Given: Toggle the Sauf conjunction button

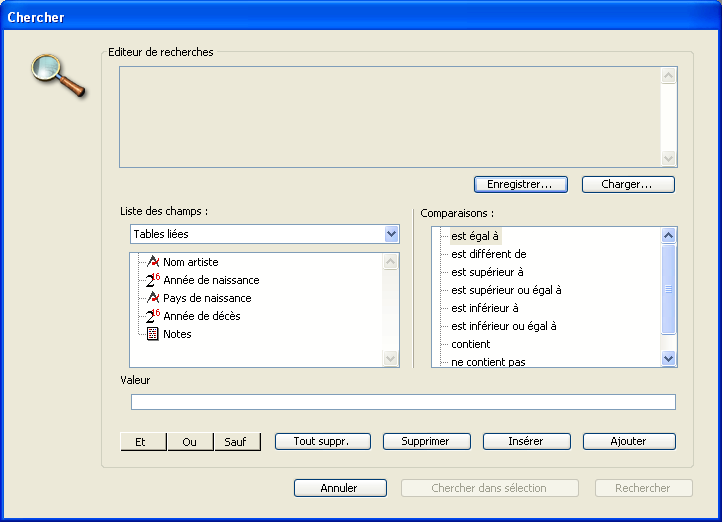Looking at the screenshot, I should click(237, 441).
